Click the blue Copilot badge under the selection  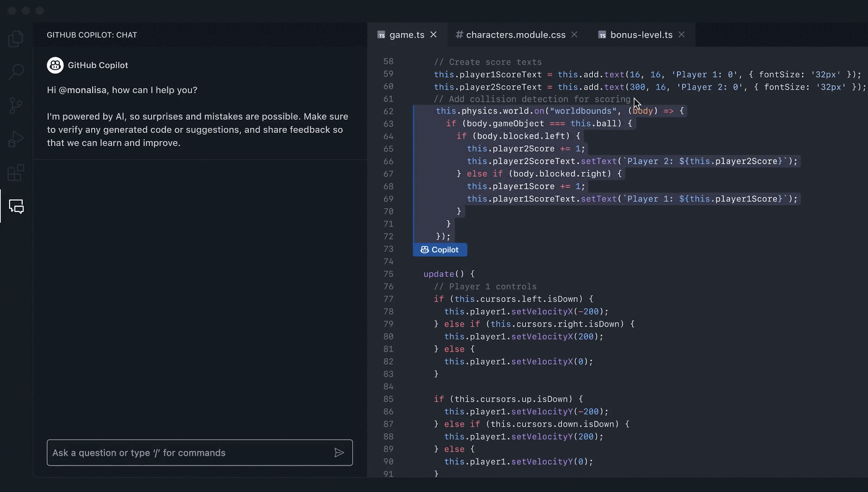tap(440, 250)
